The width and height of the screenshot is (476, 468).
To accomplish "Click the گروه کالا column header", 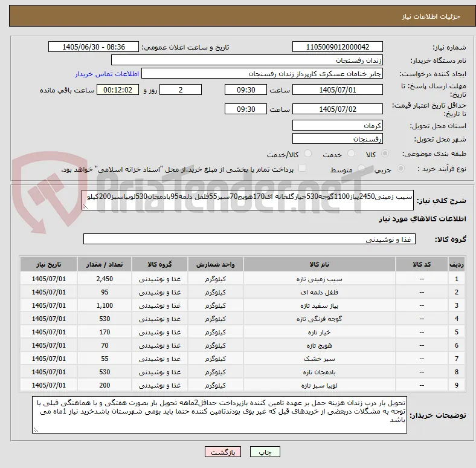I will 159,264.
